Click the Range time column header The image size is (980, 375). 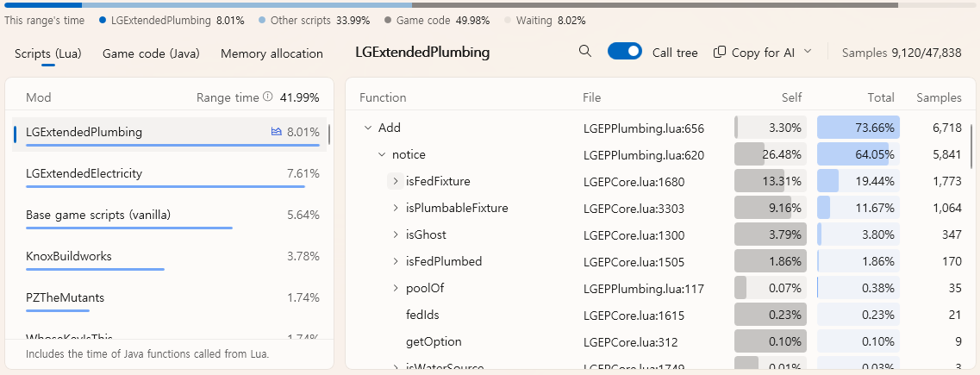(x=228, y=97)
